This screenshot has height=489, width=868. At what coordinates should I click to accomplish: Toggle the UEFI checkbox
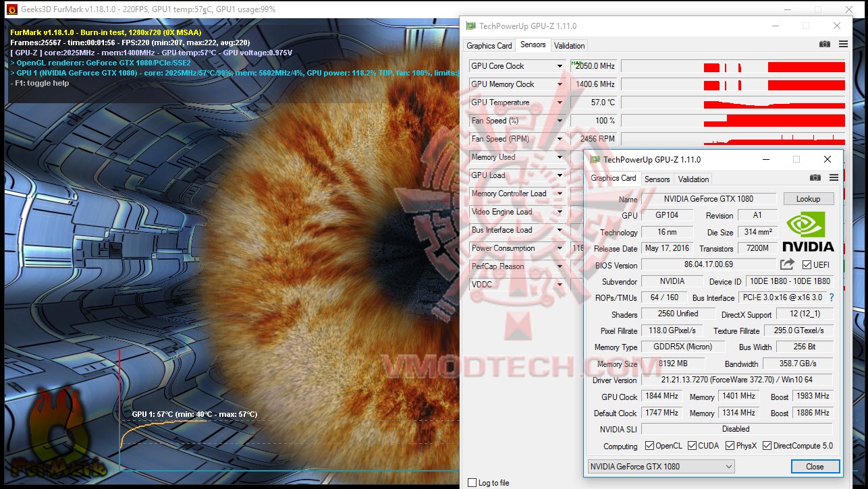click(x=807, y=265)
